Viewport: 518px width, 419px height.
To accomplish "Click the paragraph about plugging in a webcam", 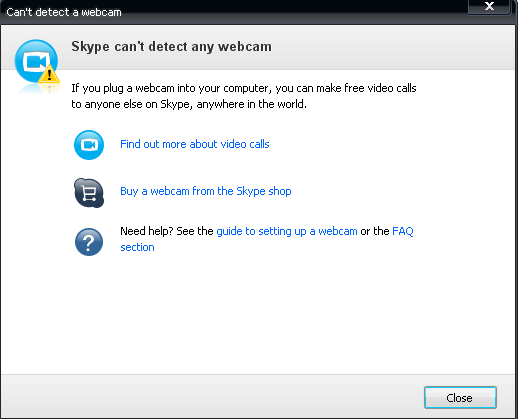I will point(244,96).
